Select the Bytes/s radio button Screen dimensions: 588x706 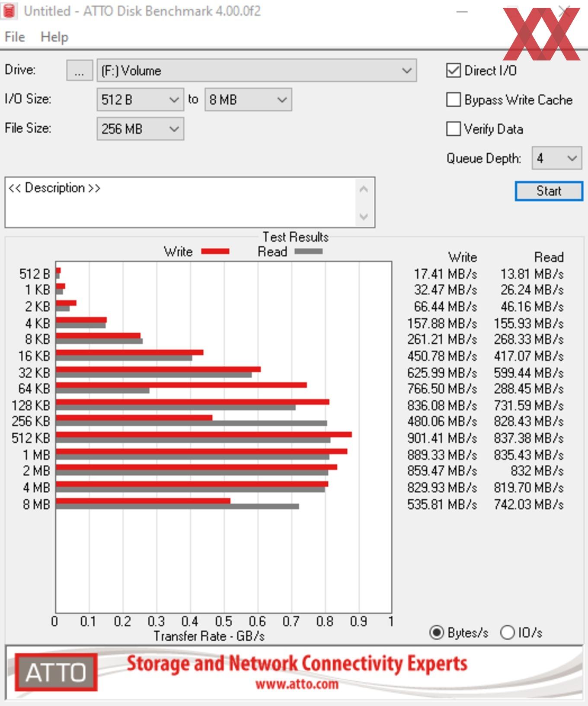pos(437,633)
